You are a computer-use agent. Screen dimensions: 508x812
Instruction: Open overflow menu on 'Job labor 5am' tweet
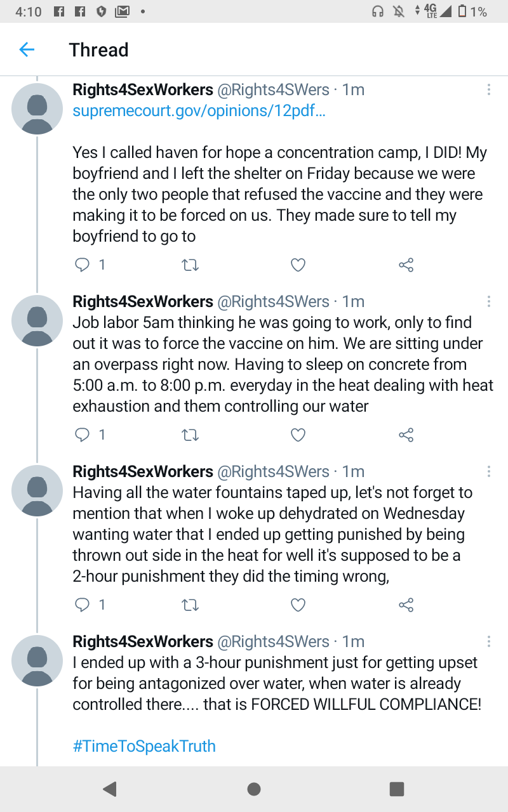click(x=488, y=301)
